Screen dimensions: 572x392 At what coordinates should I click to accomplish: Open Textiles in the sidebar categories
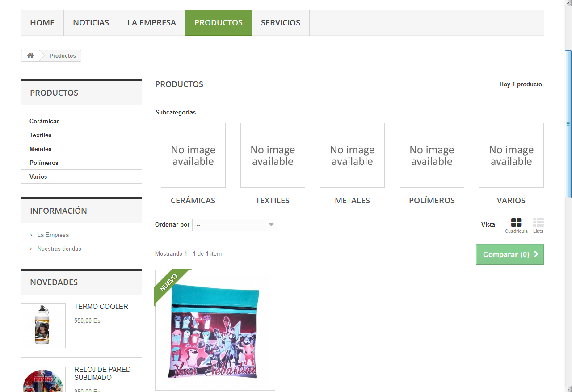(41, 135)
